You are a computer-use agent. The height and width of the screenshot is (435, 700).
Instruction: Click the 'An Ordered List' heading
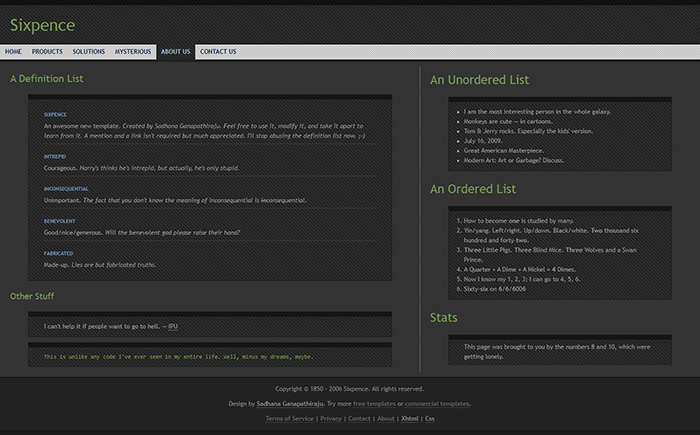coord(473,189)
